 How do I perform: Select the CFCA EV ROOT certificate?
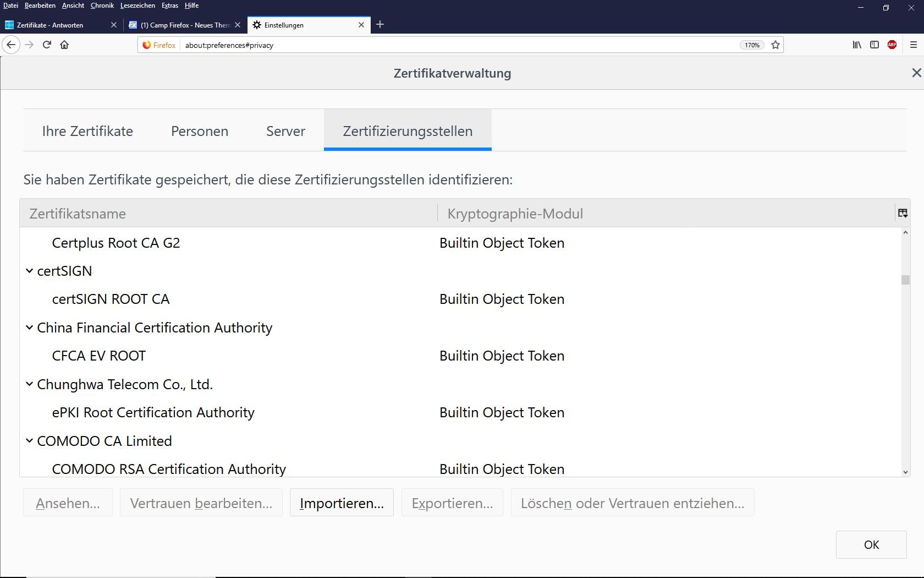pyautogui.click(x=99, y=356)
